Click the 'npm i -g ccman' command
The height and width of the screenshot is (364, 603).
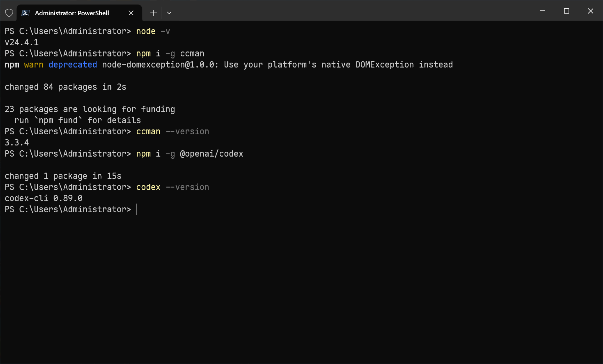(170, 54)
